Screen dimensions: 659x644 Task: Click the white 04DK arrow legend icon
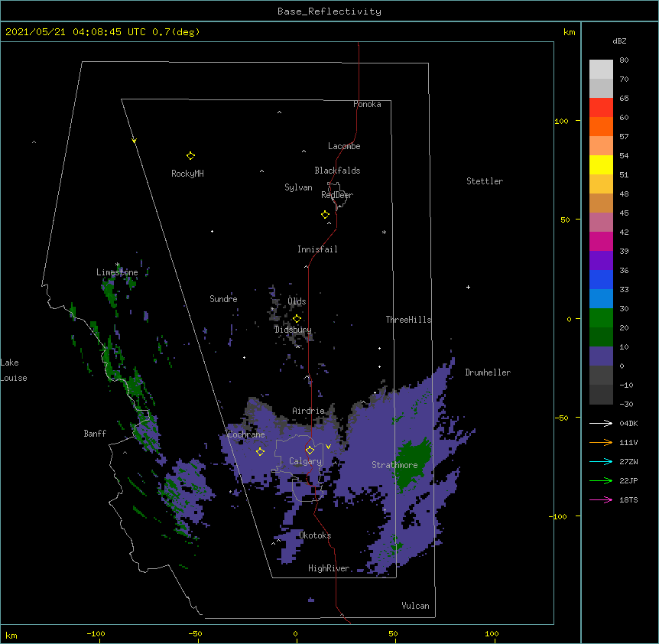[601, 423]
